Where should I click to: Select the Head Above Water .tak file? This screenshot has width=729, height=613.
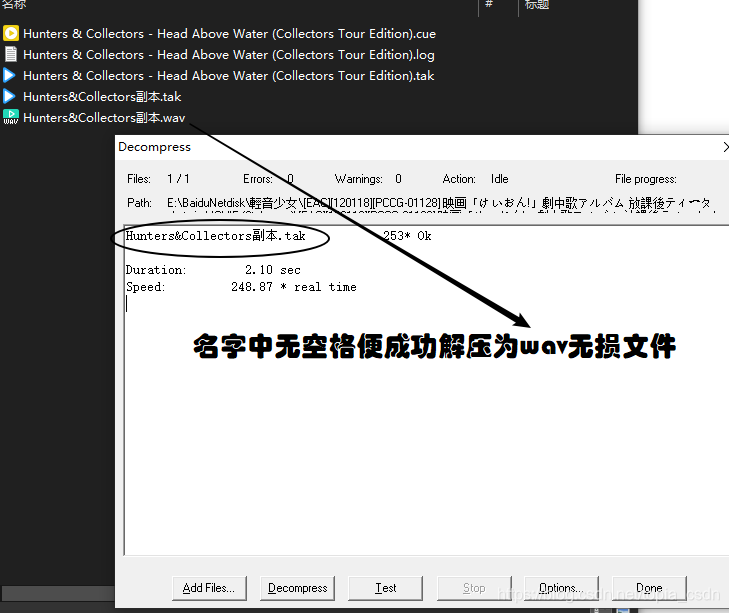229,76
